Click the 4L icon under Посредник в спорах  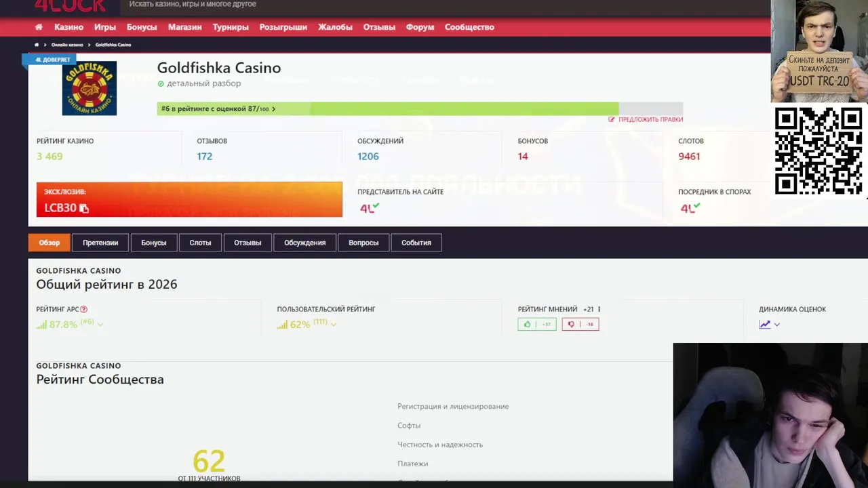pyautogui.click(x=690, y=208)
